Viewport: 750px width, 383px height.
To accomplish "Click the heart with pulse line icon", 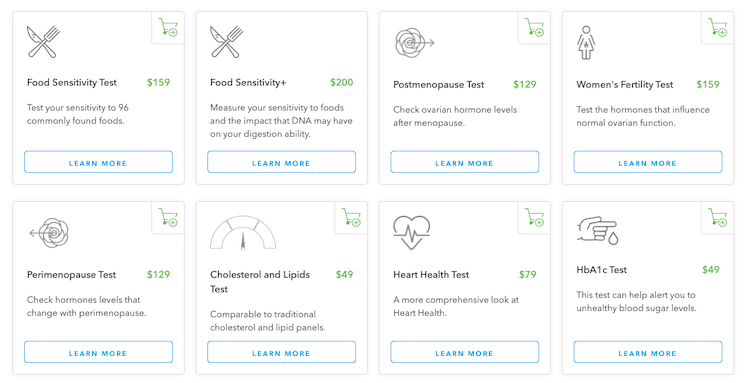I will [411, 232].
